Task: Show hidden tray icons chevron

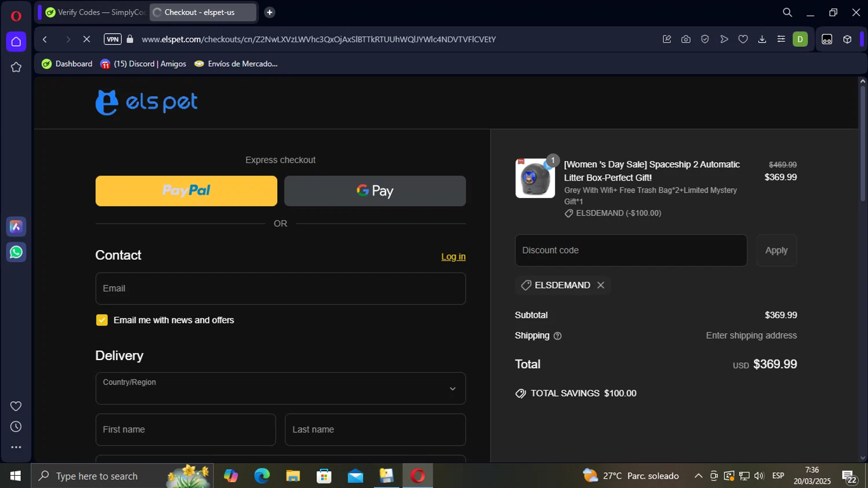Action: coord(698,476)
